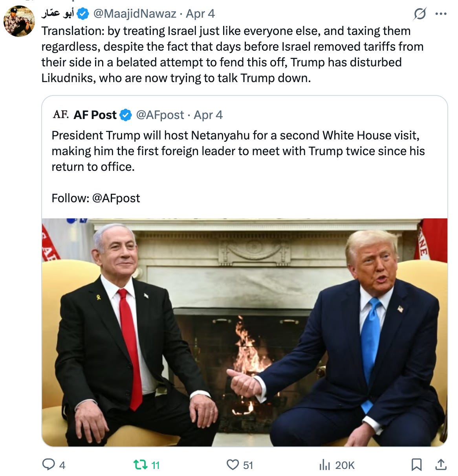Click the @AFpost handle in quoted header

[160, 115]
